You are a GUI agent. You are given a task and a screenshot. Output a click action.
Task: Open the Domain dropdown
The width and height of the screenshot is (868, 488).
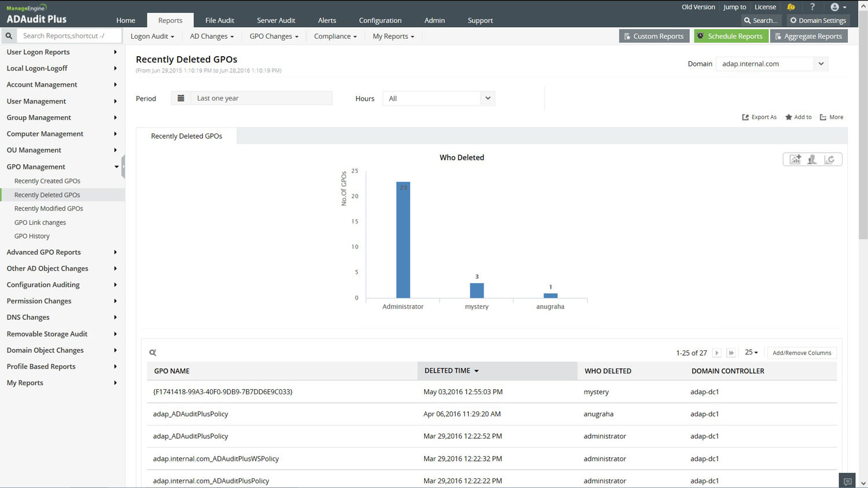[821, 64]
